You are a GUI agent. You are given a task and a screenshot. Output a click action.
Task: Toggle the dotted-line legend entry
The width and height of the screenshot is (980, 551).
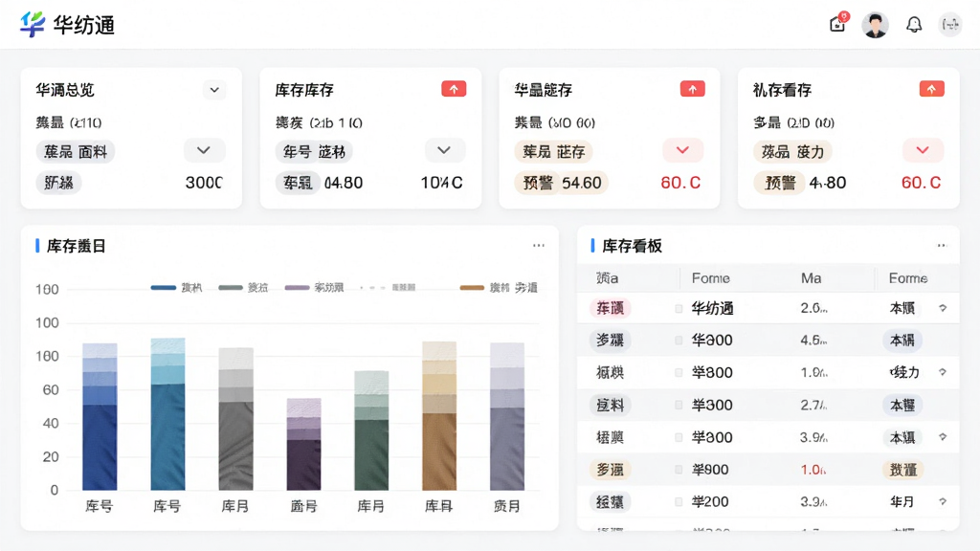click(389, 287)
